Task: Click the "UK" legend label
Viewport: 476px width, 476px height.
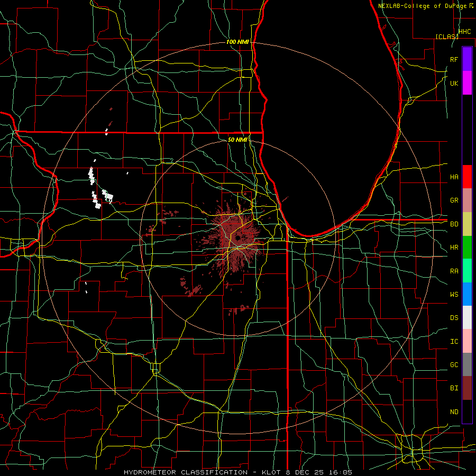Action: click(454, 83)
